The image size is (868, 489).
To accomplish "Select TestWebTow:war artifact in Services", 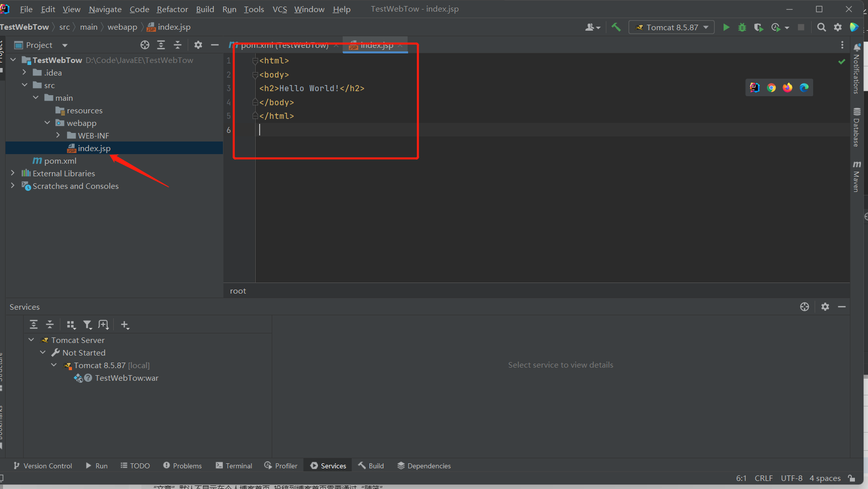I will point(126,378).
